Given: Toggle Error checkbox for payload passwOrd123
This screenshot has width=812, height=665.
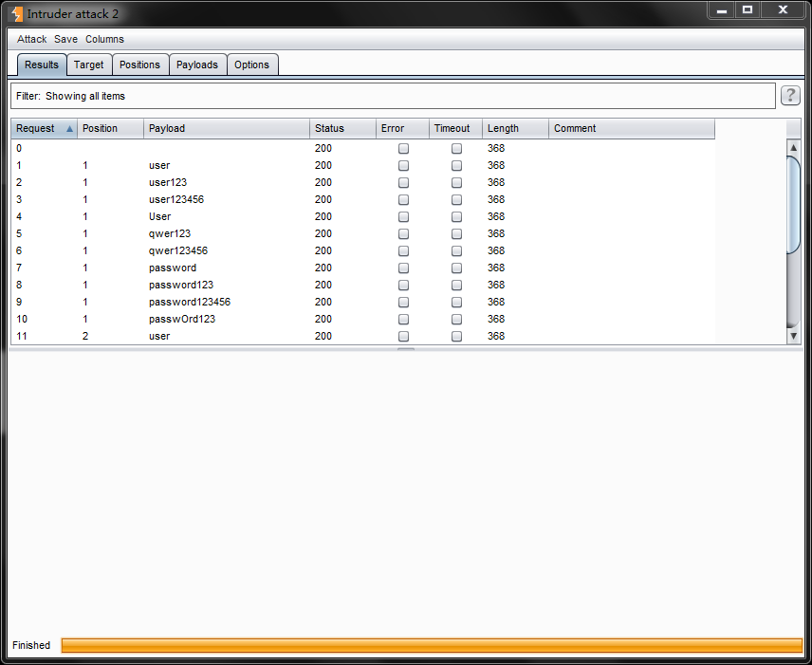Looking at the screenshot, I should tap(403, 320).
